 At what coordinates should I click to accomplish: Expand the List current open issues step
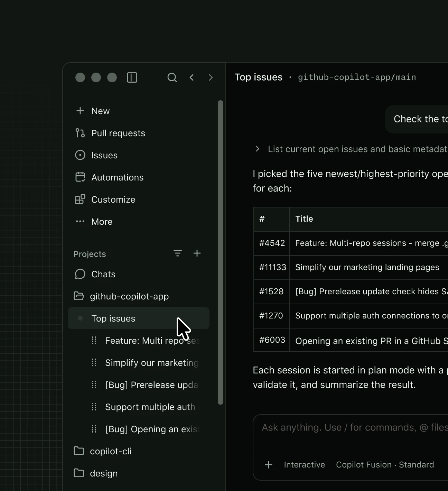[257, 149]
